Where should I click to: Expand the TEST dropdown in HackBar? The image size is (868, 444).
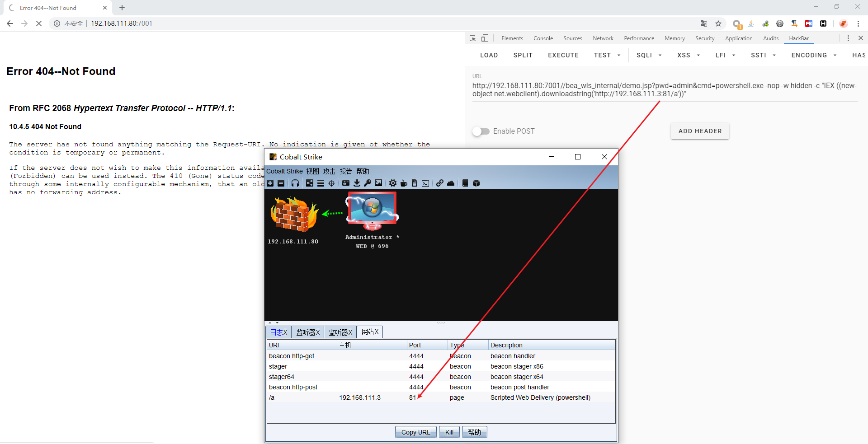(607, 55)
